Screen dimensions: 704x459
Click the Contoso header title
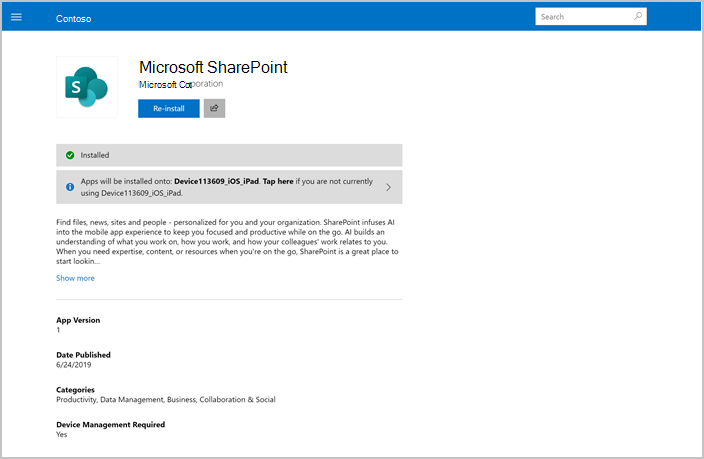coord(74,18)
